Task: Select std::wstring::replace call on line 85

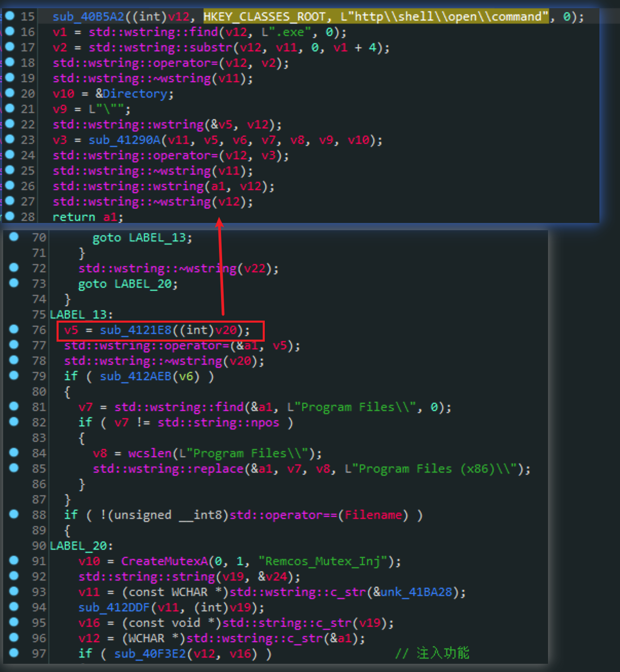Action: click(x=168, y=469)
